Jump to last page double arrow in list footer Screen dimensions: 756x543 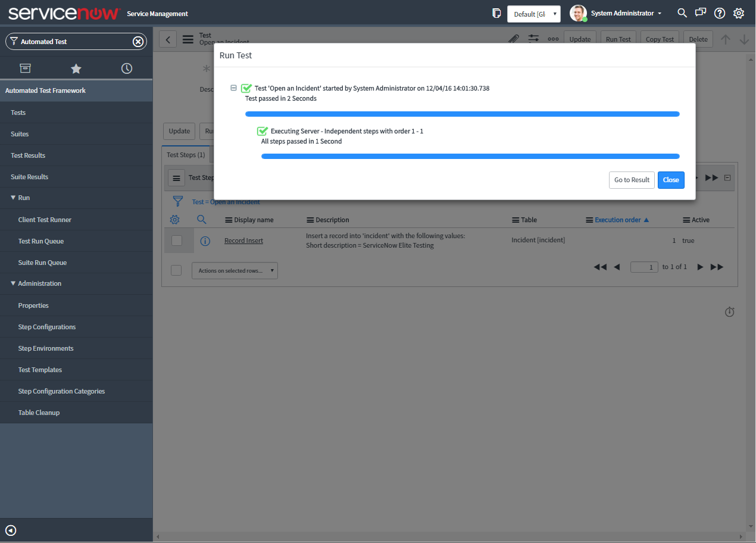717,267
